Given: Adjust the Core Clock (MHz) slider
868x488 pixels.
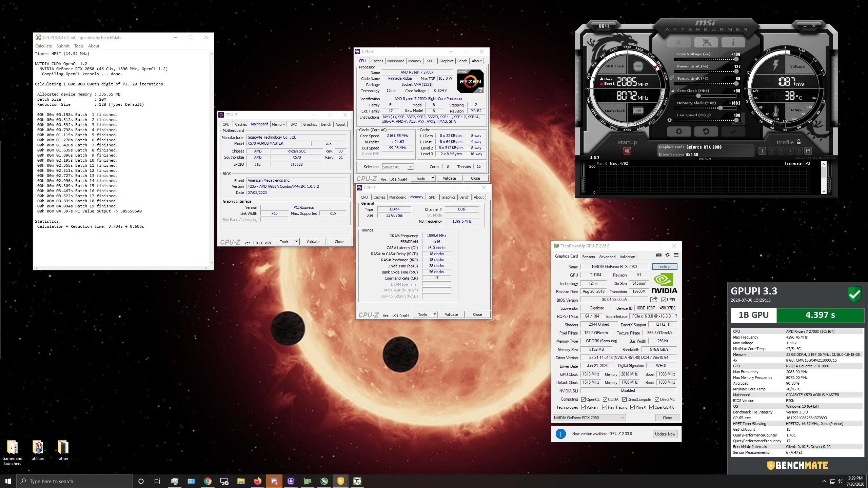Looking at the screenshot, I should 705,96.
